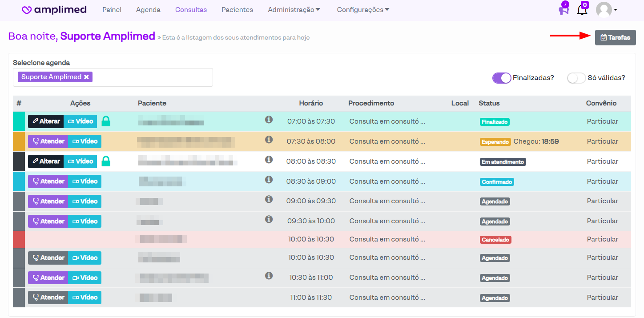Start Vídeo call for 09:00 appointment
This screenshot has height=318, width=644.
pos(85,201)
